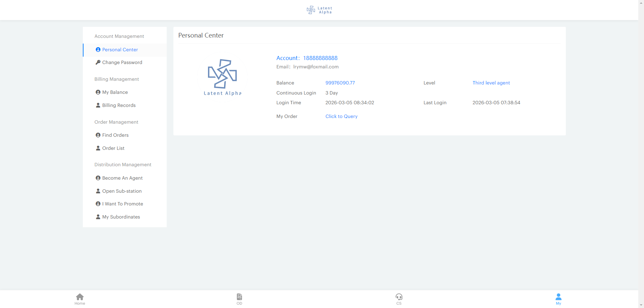Click the icon beside Find Orders

(x=98, y=135)
